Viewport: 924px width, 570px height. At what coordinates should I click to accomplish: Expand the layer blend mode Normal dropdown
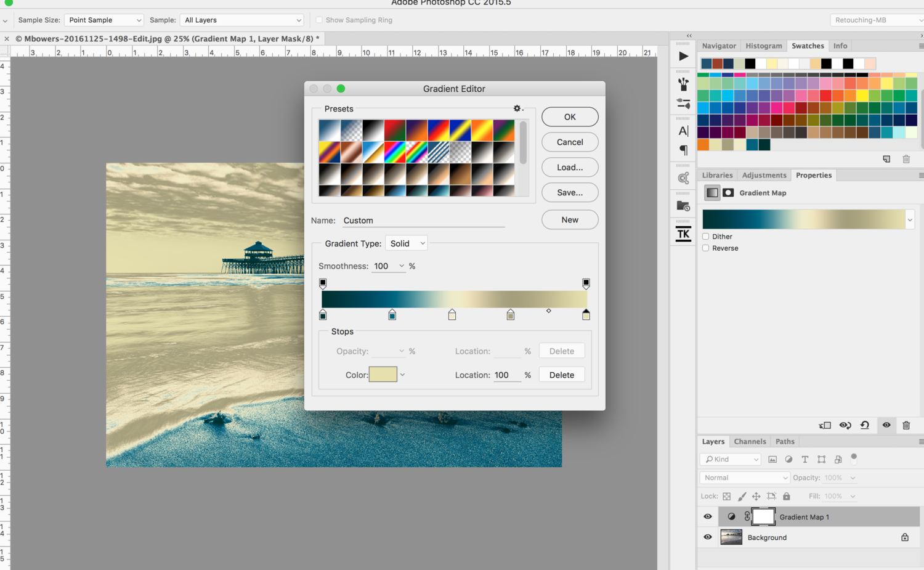click(x=744, y=478)
